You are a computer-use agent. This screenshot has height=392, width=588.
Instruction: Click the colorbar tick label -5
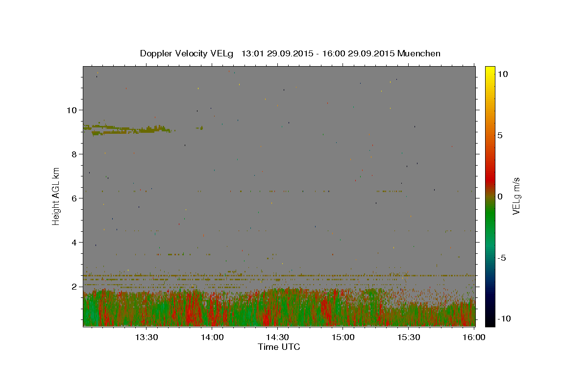(501, 258)
